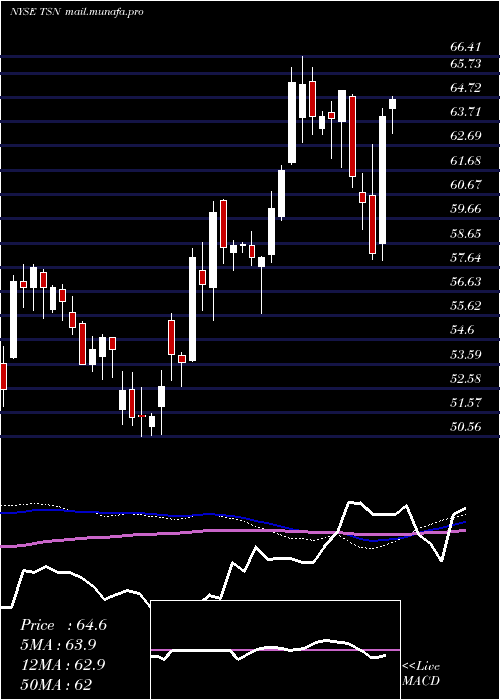Click the 65.73 price level label
The height and width of the screenshot is (700, 500).
point(466,64)
